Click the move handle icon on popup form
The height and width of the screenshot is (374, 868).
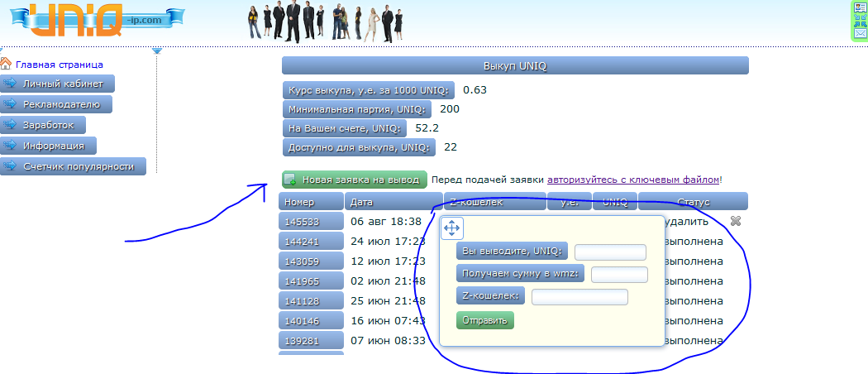451,228
